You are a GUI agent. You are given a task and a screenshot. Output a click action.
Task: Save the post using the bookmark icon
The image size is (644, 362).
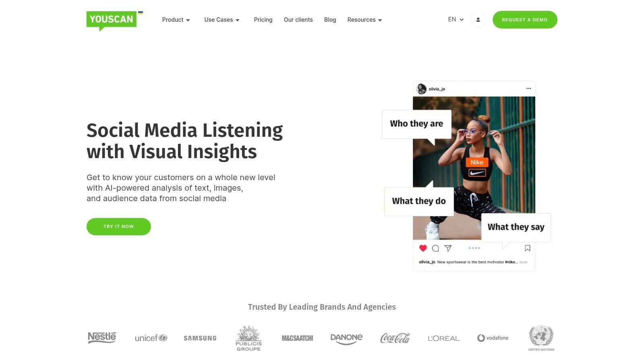click(528, 248)
